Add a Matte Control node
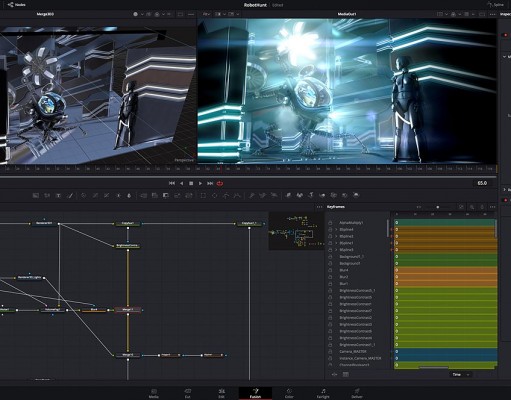Image resolution: width=511 pixels, height=400 pixels. 166,195
